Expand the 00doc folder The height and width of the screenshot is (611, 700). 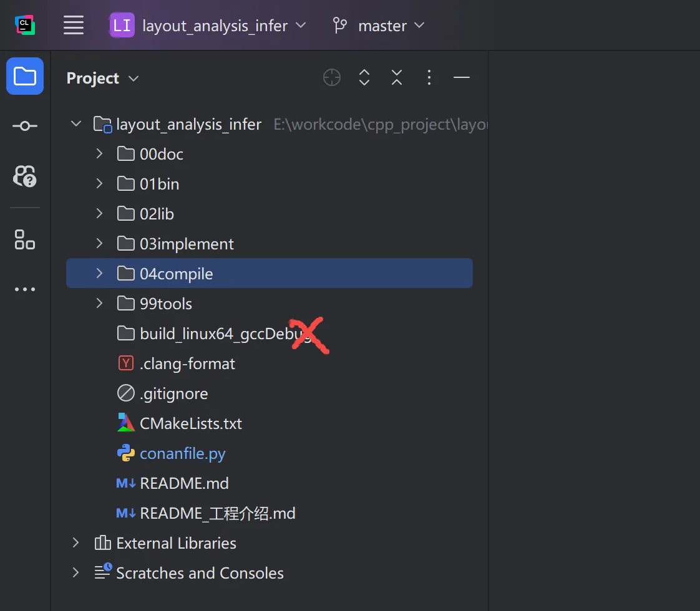click(100, 154)
